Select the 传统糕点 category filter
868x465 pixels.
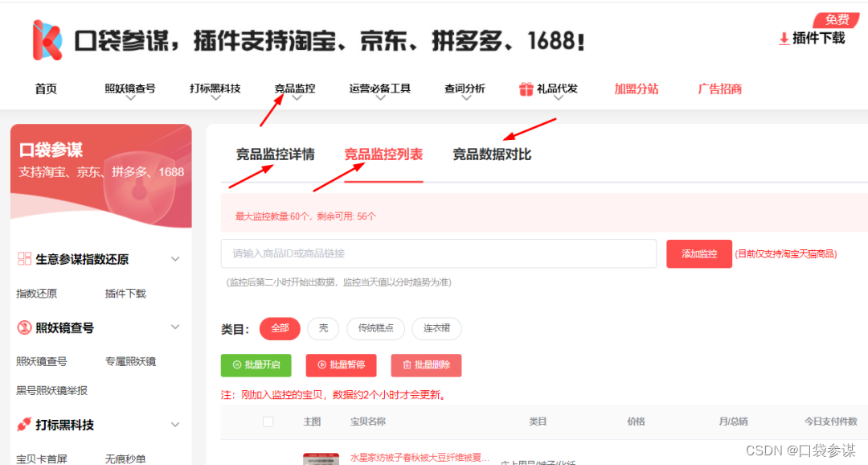point(375,328)
